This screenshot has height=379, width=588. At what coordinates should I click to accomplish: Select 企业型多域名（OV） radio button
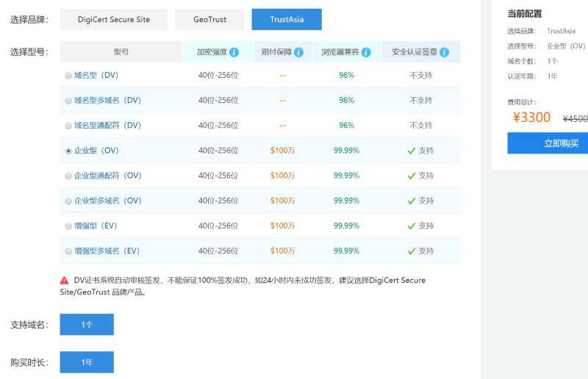(69, 201)
